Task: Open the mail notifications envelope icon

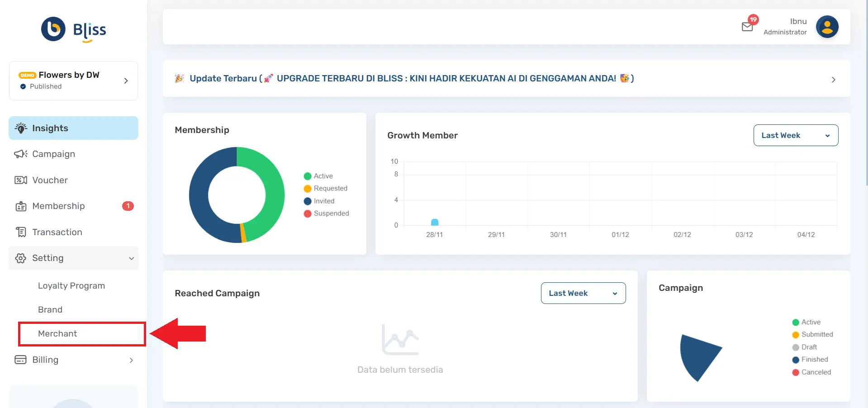Action: [x=747, y=27]
